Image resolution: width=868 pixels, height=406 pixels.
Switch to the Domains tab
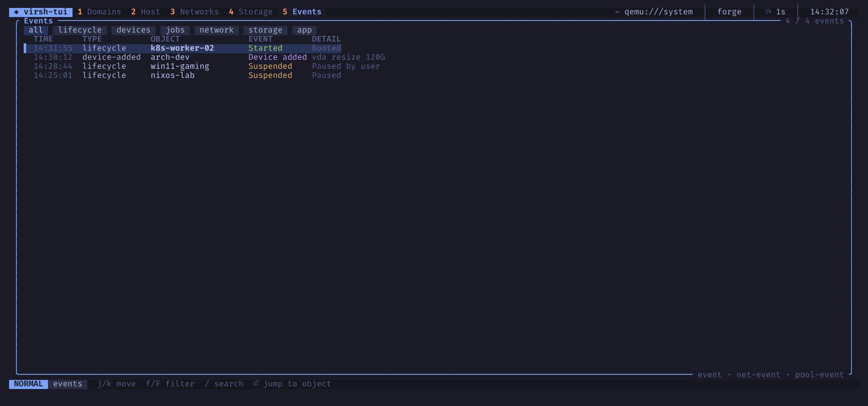(99, 12)
